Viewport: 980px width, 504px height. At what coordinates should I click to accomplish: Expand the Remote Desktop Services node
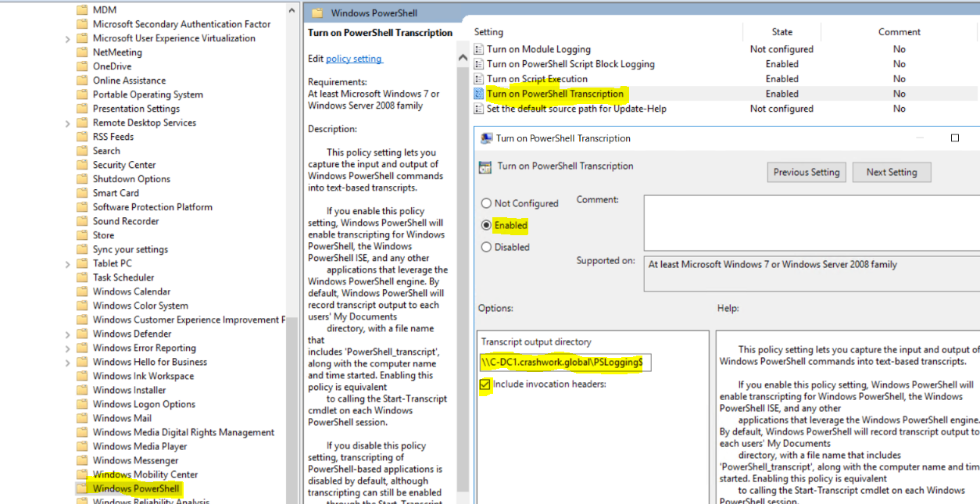pos(68,123)
